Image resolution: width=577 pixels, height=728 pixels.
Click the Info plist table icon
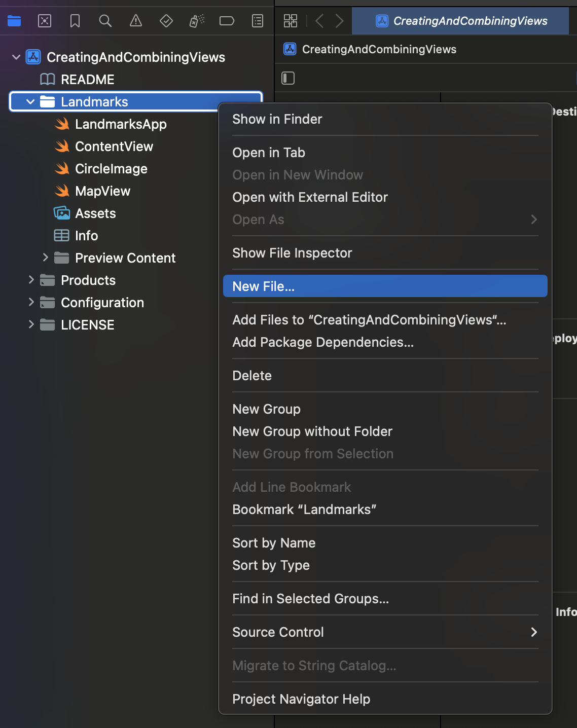point(62,235)
